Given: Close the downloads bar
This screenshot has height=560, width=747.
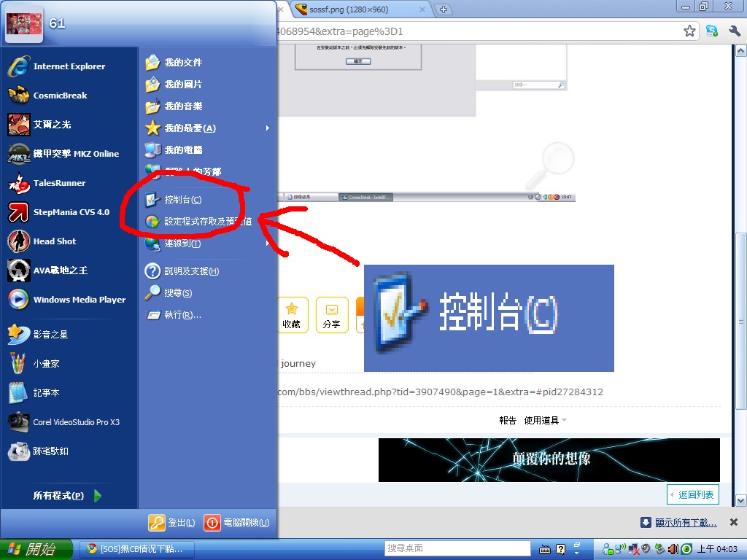Looking at the screenshot, I should click(734, 522).
